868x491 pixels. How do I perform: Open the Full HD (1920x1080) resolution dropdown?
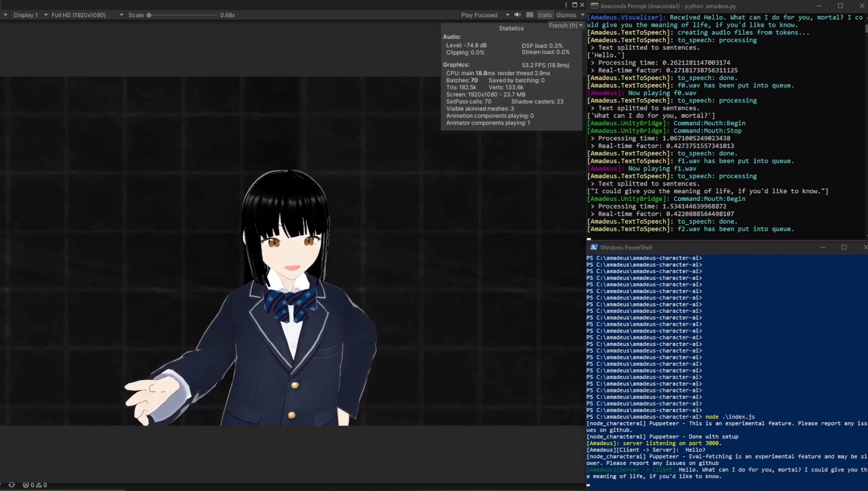pyautogui.click(x=87, y=15)
